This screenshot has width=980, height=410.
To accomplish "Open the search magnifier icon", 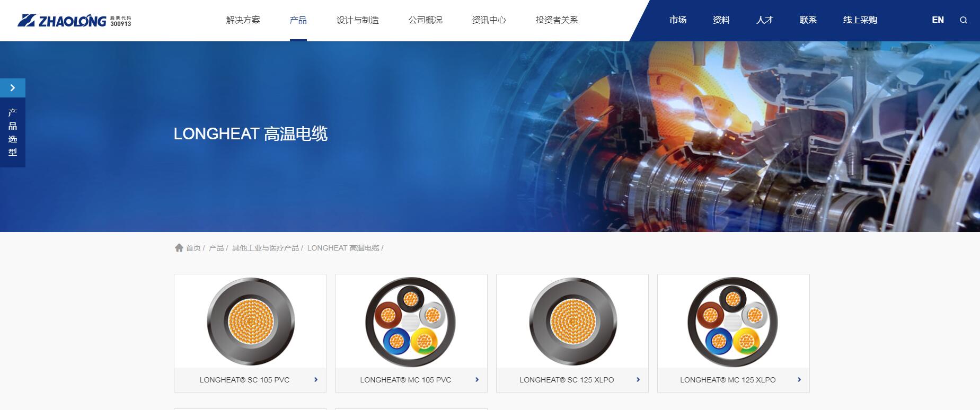I will pos(964,20).
